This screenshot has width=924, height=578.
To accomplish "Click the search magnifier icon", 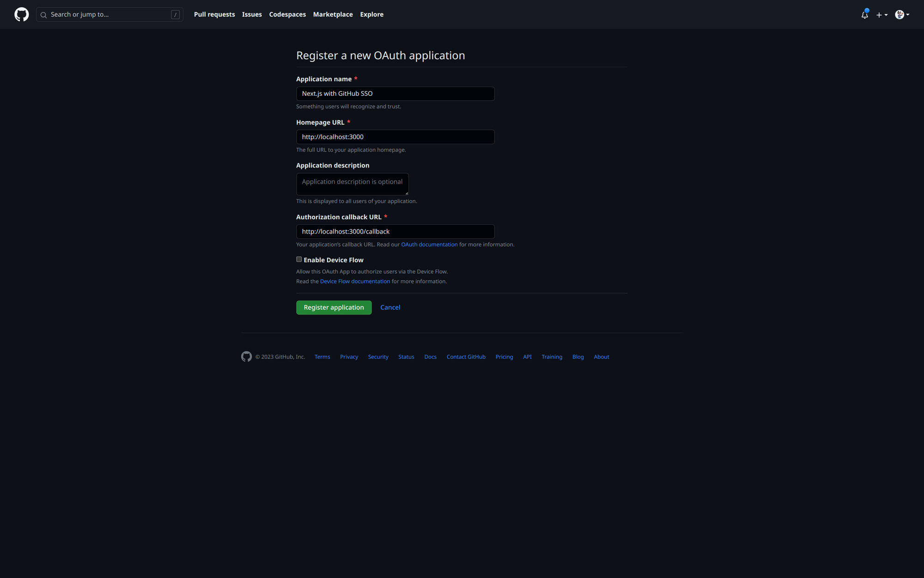I will (43, 15).
